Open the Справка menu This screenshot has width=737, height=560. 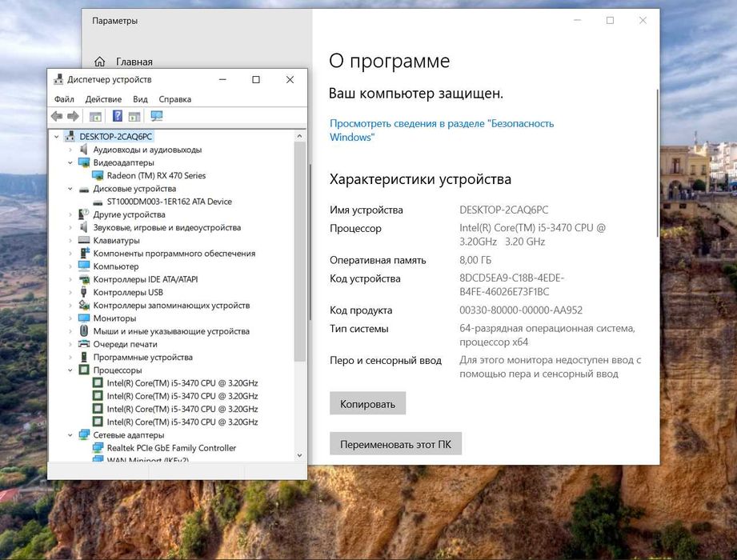[x=175, y=99]
